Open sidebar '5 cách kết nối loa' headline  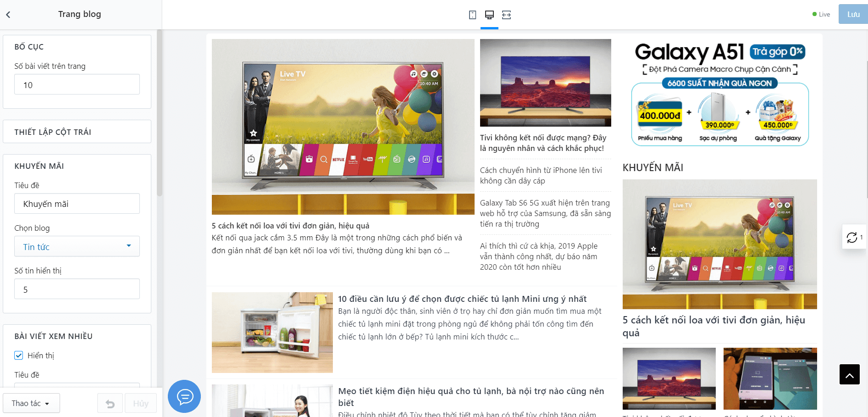point(714,326)
